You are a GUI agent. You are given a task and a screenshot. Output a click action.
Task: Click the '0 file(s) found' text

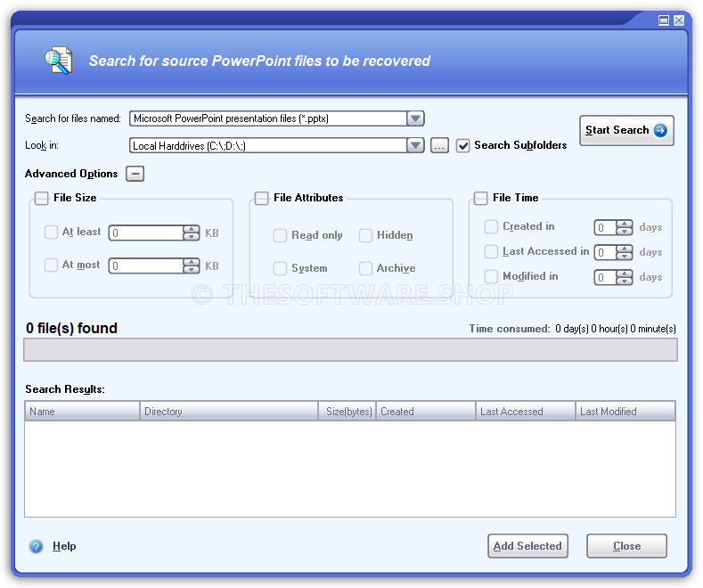(71, 328)
